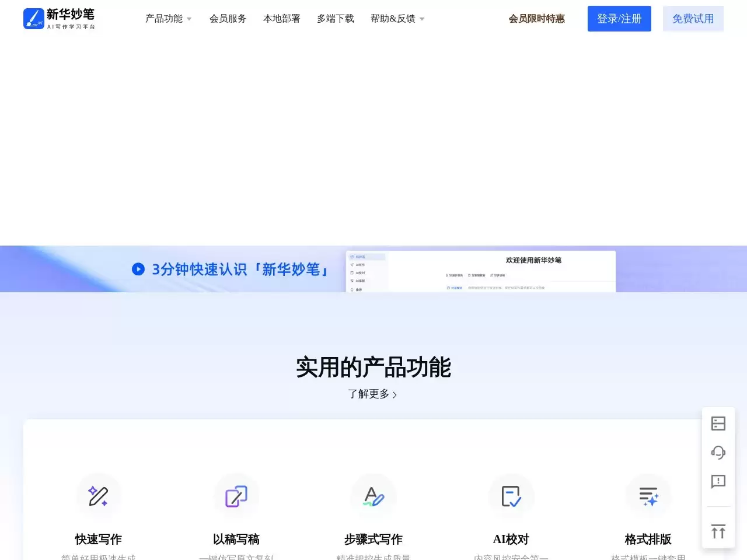Screen dimensions: 747x560
Task: Select the 以稿写稿 document icon
Action: tap(236, 496)
